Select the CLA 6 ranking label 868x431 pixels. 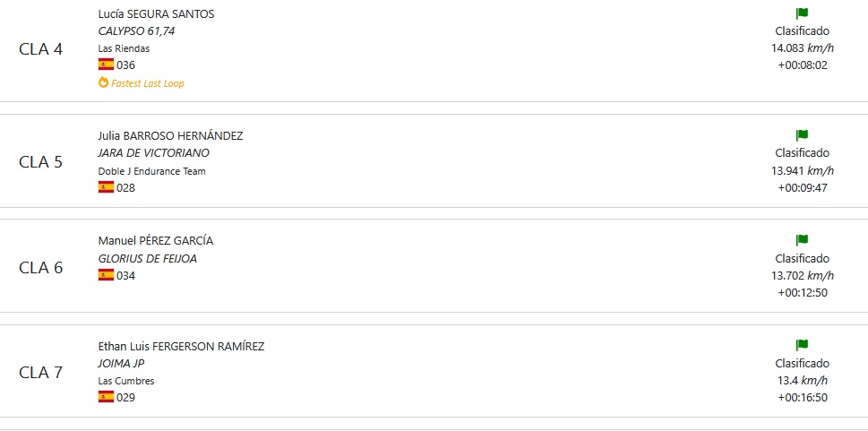pyautogui.click(x=41, y=268)
